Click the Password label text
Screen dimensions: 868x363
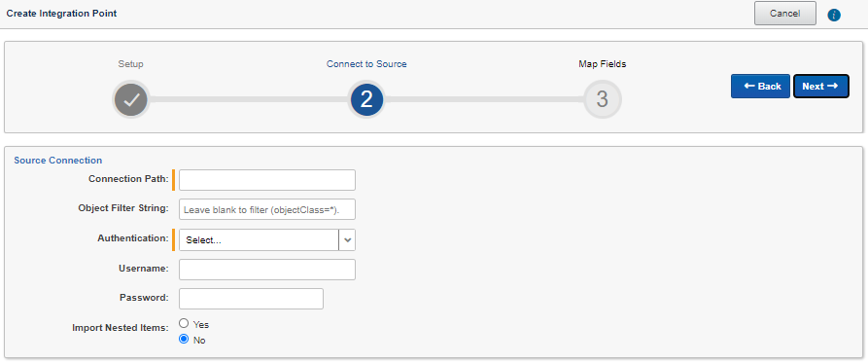(x=144, y=298)
